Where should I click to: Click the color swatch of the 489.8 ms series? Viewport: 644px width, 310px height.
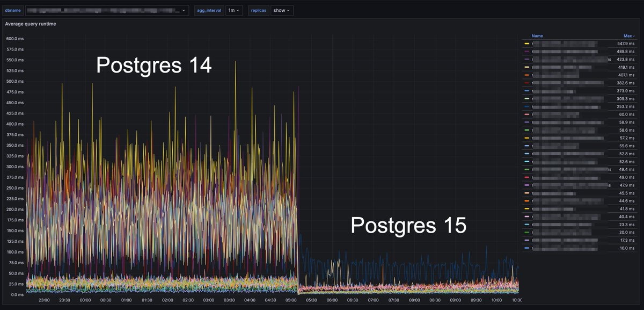tap(527, 51)
